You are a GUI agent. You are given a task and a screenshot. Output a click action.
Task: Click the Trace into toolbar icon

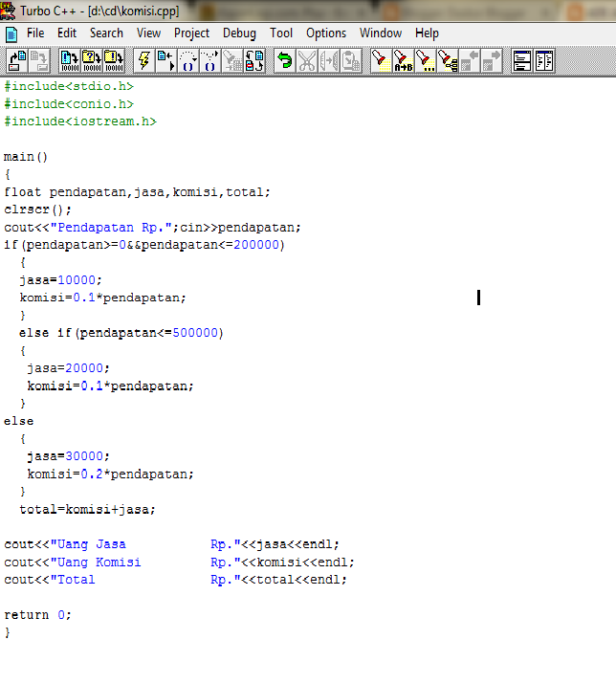coord(209,60)
